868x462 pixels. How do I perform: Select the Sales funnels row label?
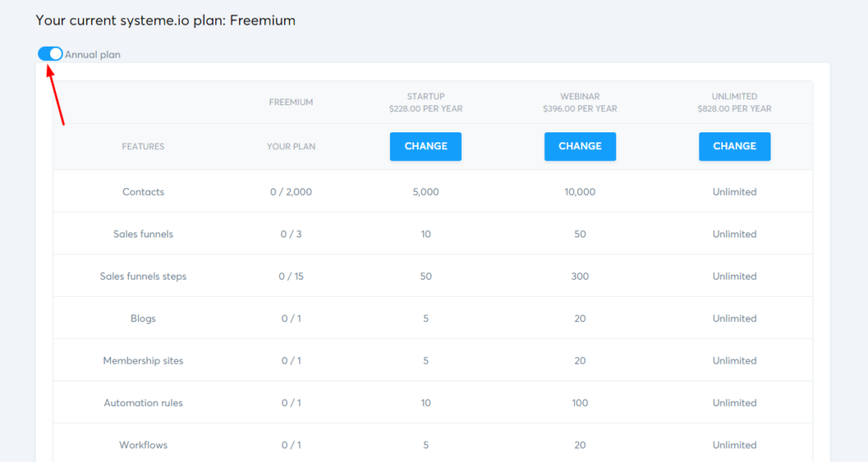point(143,234)
